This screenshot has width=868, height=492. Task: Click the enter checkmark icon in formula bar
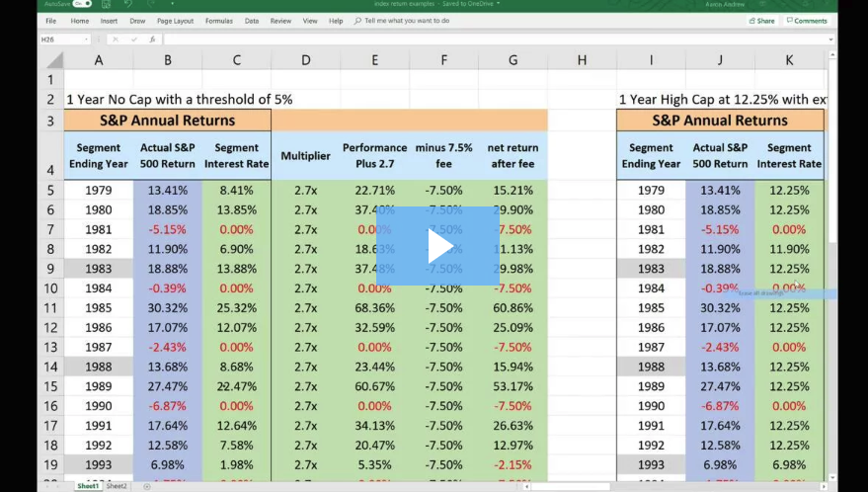point(133,40)
